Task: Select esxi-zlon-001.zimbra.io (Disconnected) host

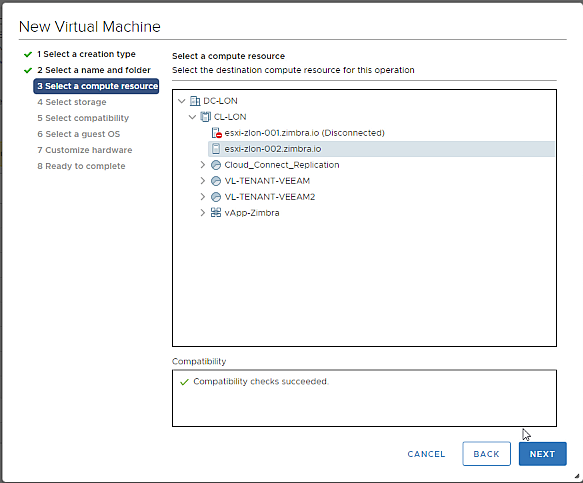Action: tap(304, 133)
